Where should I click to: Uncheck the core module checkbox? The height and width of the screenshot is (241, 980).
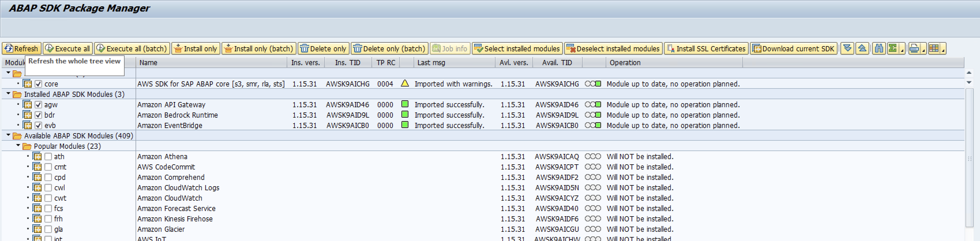coord(38,84)
